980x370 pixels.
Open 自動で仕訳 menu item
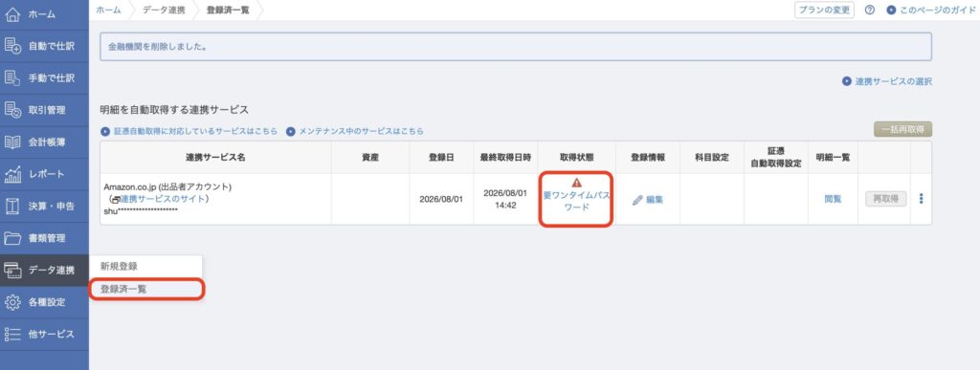coord(44,46)
